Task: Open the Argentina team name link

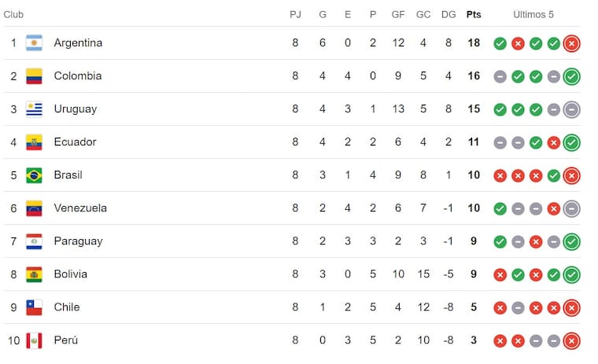Action: 78,43
